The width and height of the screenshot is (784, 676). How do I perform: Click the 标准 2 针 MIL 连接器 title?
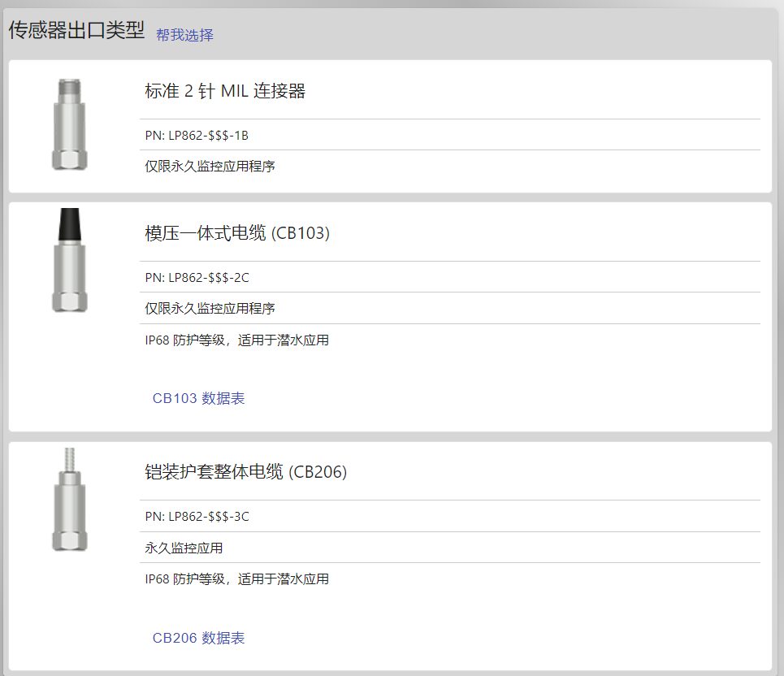click(225, 91)
